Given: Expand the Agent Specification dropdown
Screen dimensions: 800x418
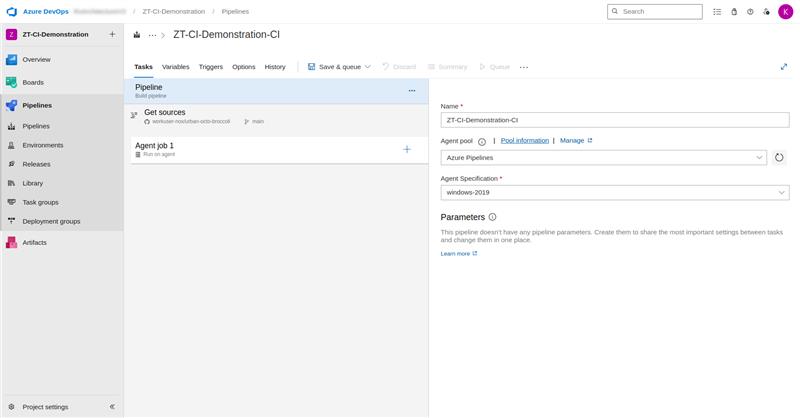Looking at the screenshot, I should tap(615, 192).
